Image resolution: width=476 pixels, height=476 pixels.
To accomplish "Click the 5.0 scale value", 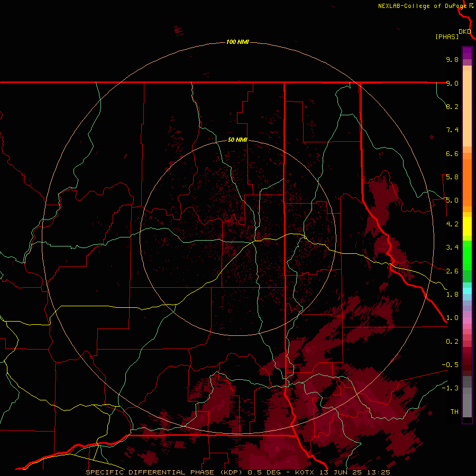I will click(x=452, y=200).
